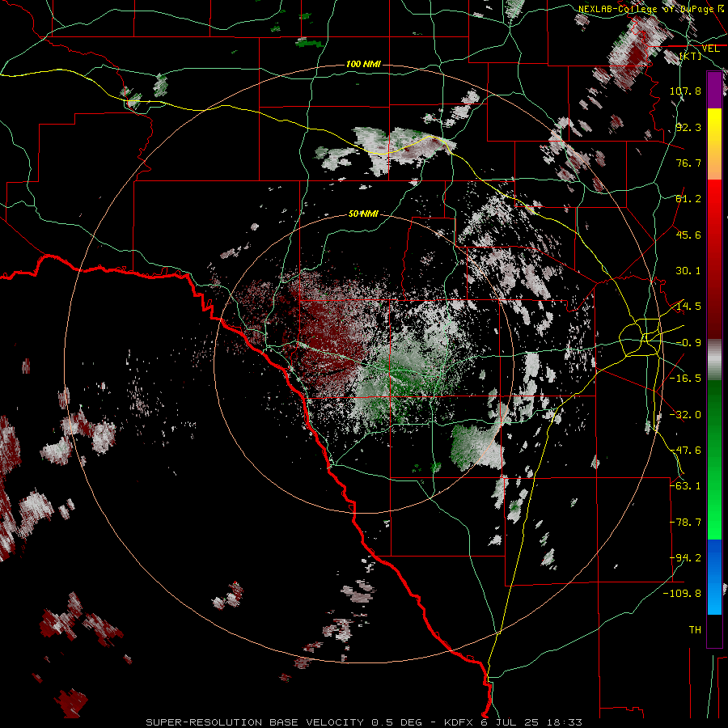Image resolution: width=728 pixels, height=728 pixels.
Task: Click the -109.8 velocity scale value
Action: point(683,594)
